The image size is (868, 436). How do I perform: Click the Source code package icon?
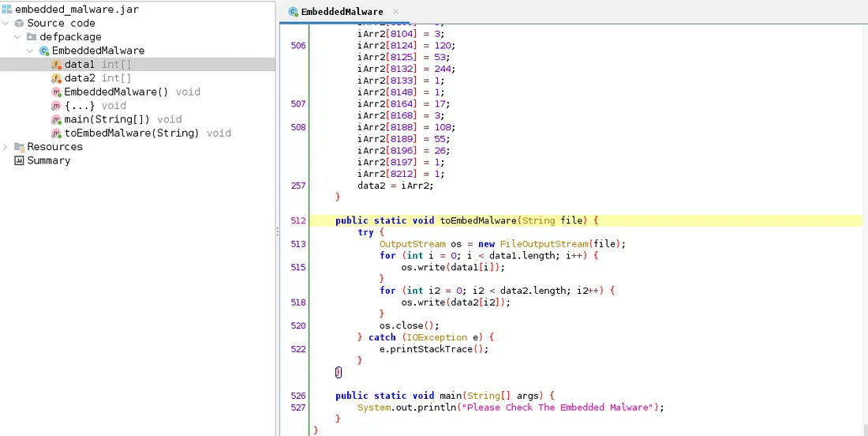20,23
